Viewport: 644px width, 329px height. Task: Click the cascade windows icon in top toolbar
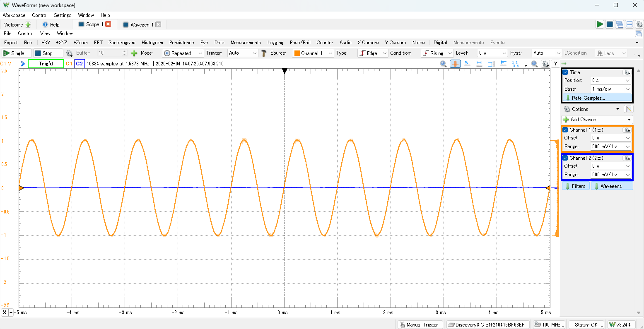(620, 24)
